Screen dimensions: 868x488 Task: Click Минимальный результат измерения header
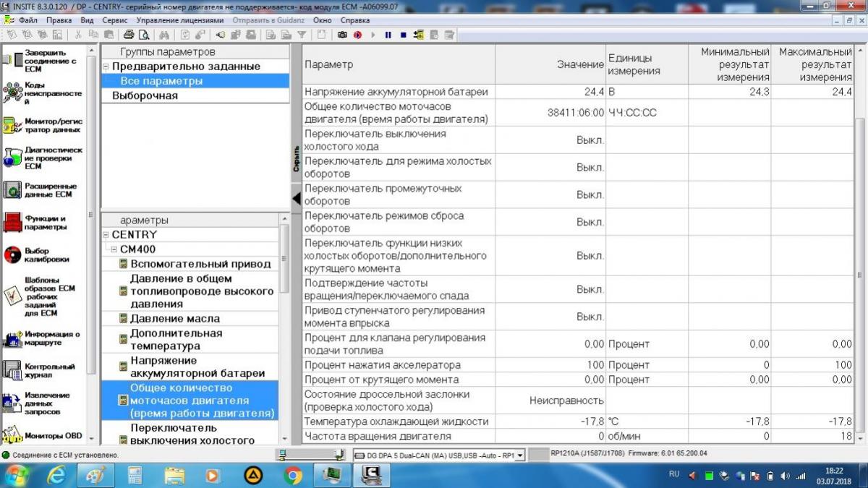(730, 64)
